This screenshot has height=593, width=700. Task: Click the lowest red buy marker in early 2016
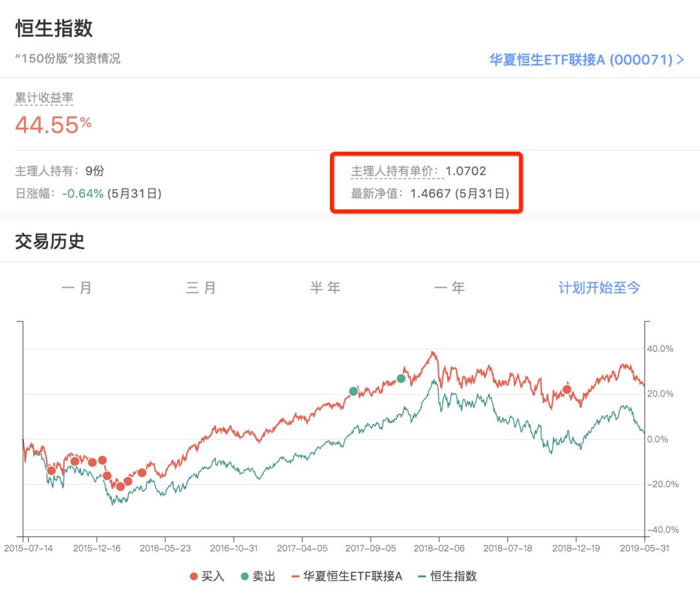(121, 486)
